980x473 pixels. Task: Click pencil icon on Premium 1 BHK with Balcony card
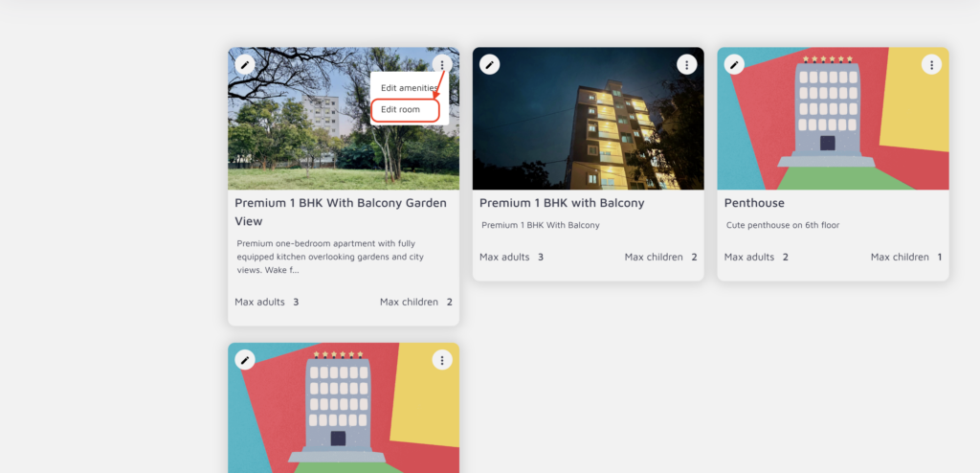[x=490, y=65]
